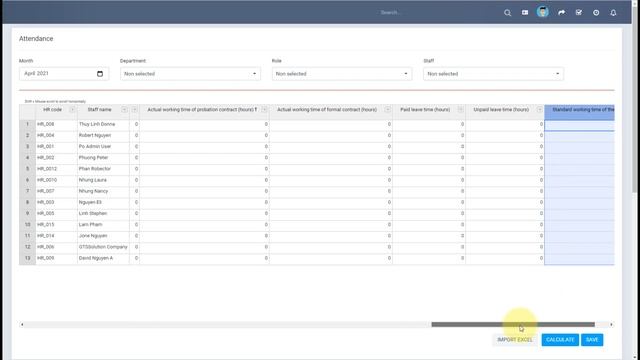Image resolution: width=640 pixels, height=360 pixels.
Task: Open the card icon in top bar
Action: pyautogui.click(x=525, y=13)
